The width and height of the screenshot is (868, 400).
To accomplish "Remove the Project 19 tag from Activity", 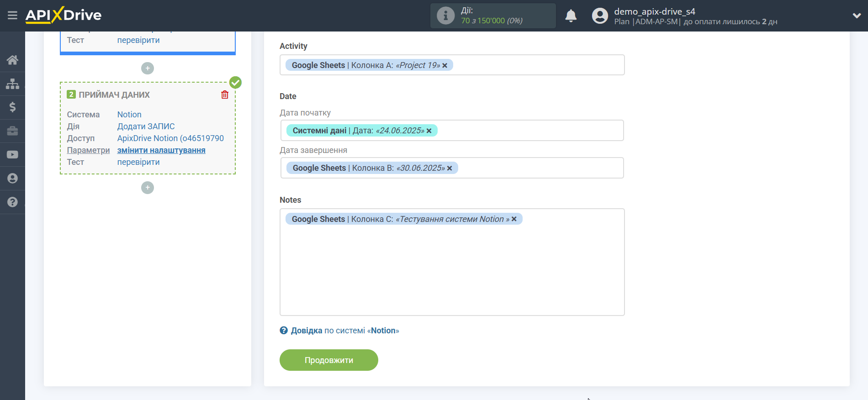I will point(445,65).
